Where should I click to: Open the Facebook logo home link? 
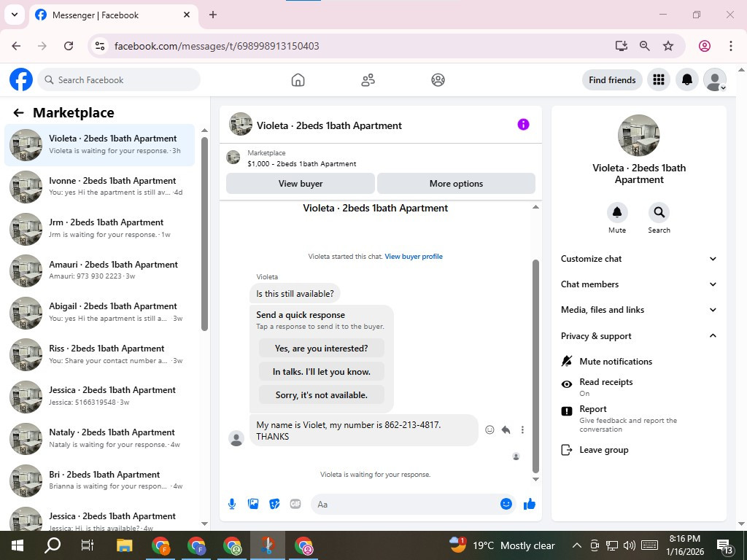(21, 79)
